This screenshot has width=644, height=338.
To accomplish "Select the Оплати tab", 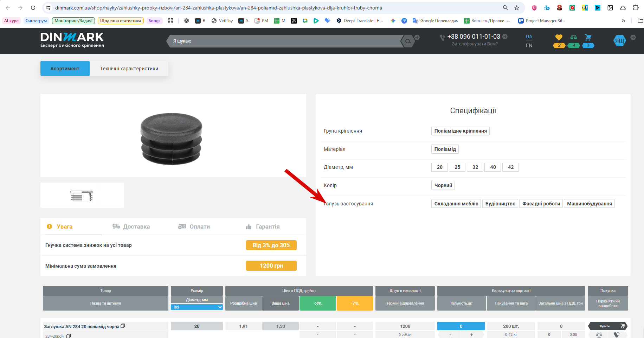I will (x=194, y=227).
